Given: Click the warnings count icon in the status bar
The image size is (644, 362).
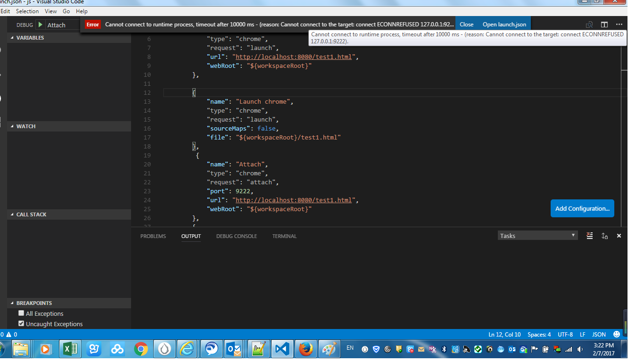Looking at the screenshot, I should click(8, 334).
